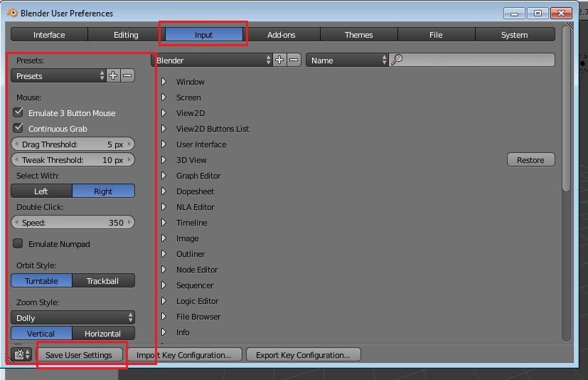Decrease Tweak Threshold with left arrow

(16, 159)
